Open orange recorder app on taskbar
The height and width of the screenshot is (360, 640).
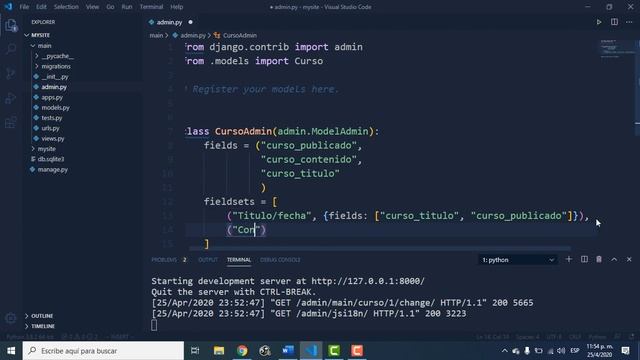[357, 351]
